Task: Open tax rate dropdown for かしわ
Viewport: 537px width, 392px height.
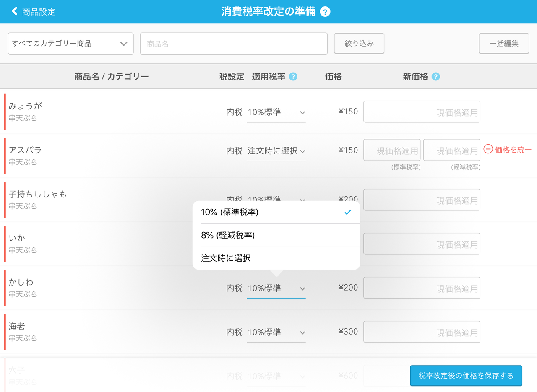Action: coord(276,288)
